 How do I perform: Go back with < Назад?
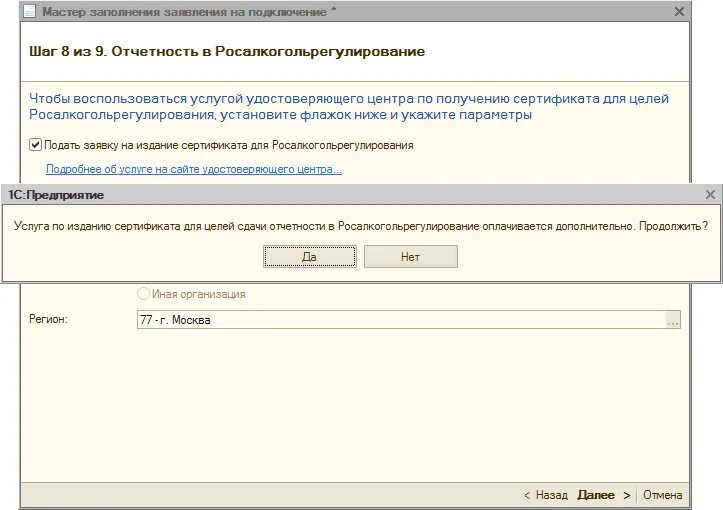(x=546, y=495)
